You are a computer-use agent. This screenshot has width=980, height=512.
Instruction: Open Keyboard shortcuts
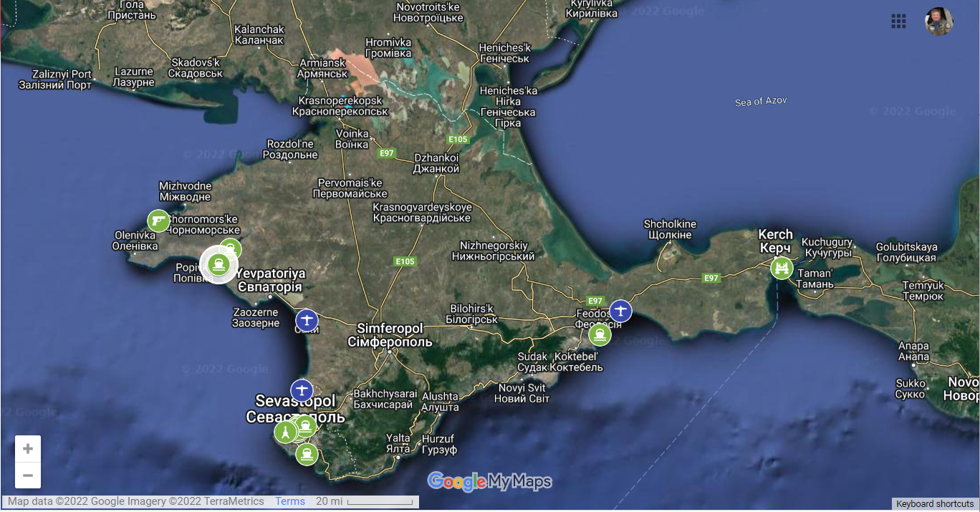[x=935, y=504]
